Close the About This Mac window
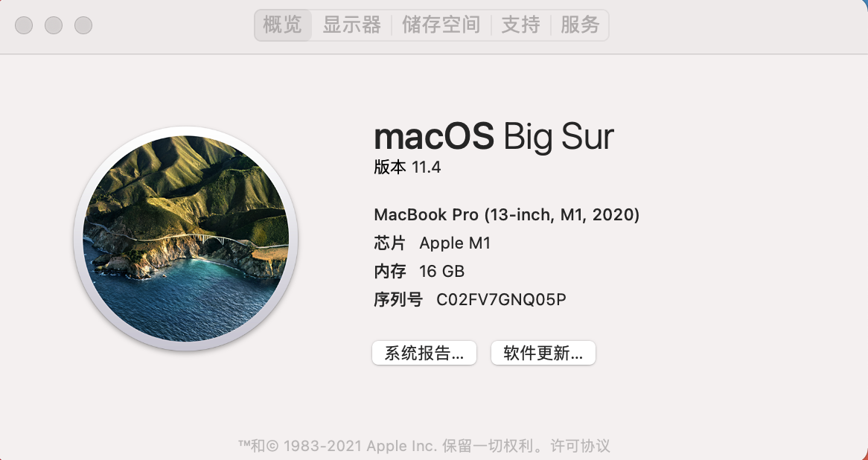868x460 pixels. (24, 25)
